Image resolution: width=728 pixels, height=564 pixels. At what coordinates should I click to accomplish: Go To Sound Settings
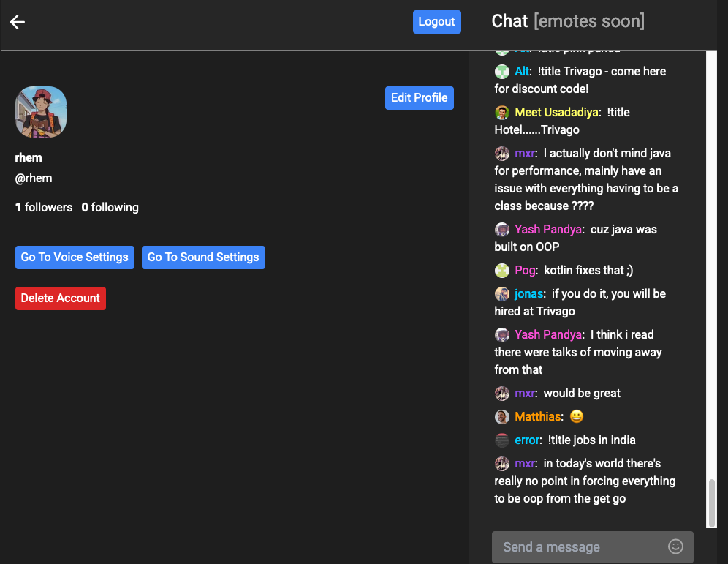pos(203,257)
